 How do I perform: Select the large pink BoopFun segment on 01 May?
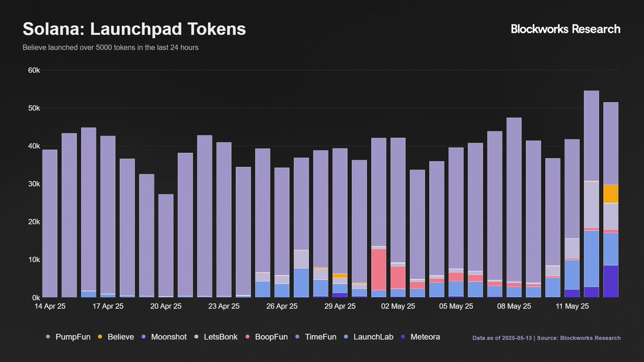(378, 269)
